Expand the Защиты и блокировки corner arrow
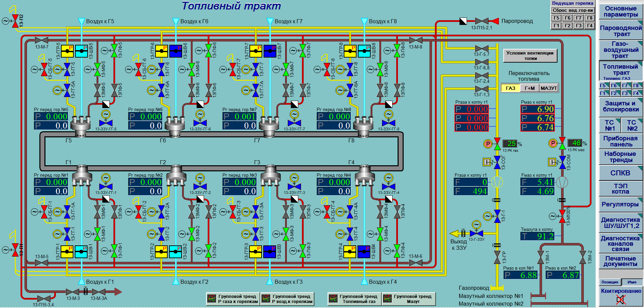The width and height of the screenshot is (644, 308). tap(640, 100)
